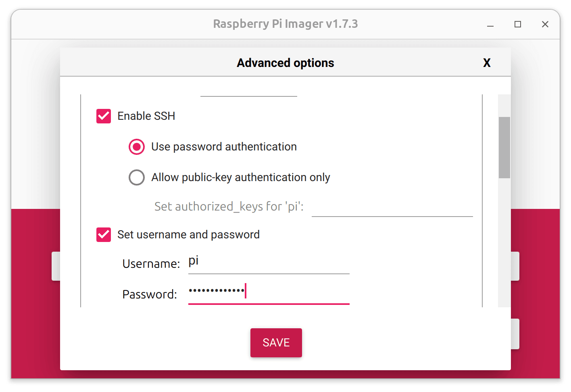
Task: Click the underline of the Username field
Action: (268, 274)
